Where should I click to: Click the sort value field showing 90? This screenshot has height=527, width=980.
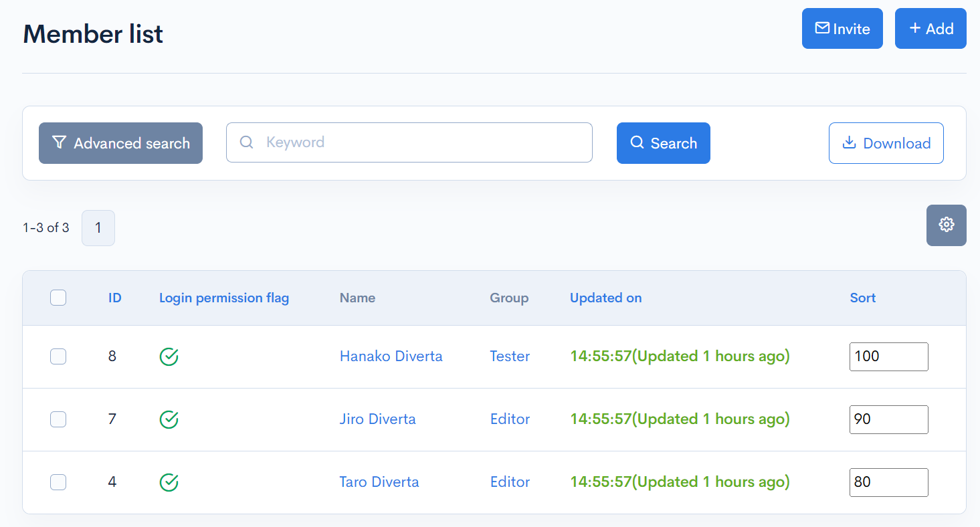coord(889,419)
